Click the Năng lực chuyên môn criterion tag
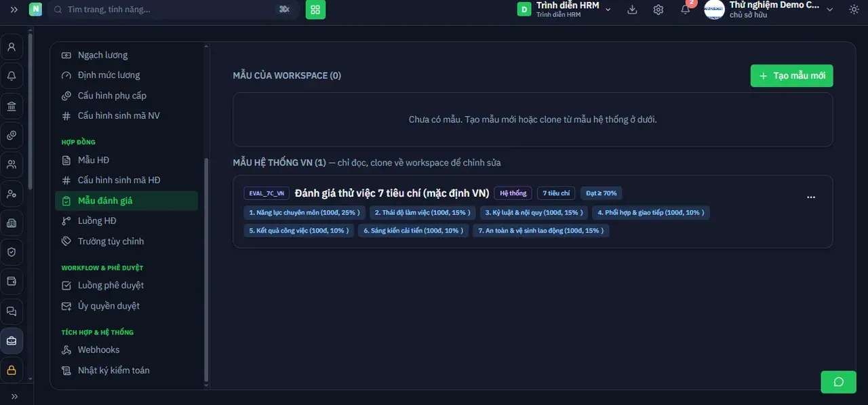The height and width of the screenshot is (405, 868). point(304,212)
